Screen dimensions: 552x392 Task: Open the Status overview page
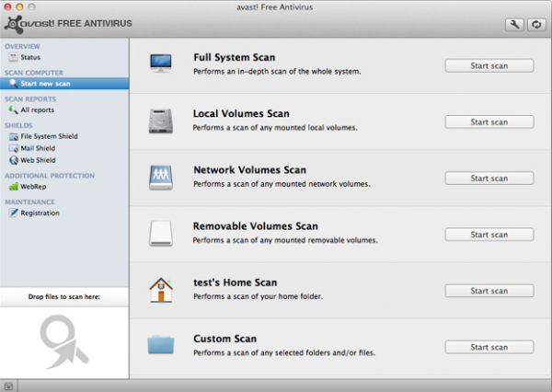pyautogui.click(x=30, y=57)
